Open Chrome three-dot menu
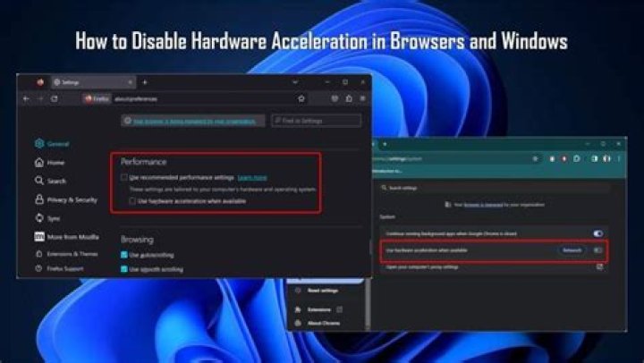The width and height of the screenshot is (644, 363). click(x=619, y=159)
